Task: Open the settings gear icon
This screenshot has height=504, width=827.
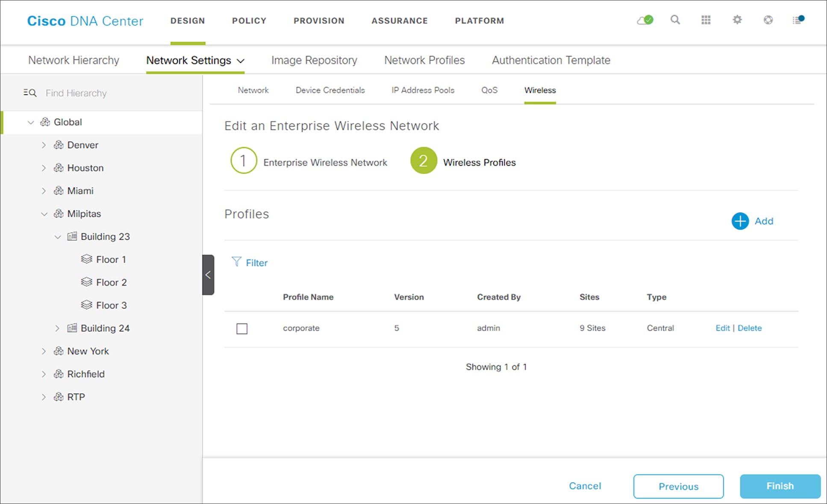Action: point(737,20)
